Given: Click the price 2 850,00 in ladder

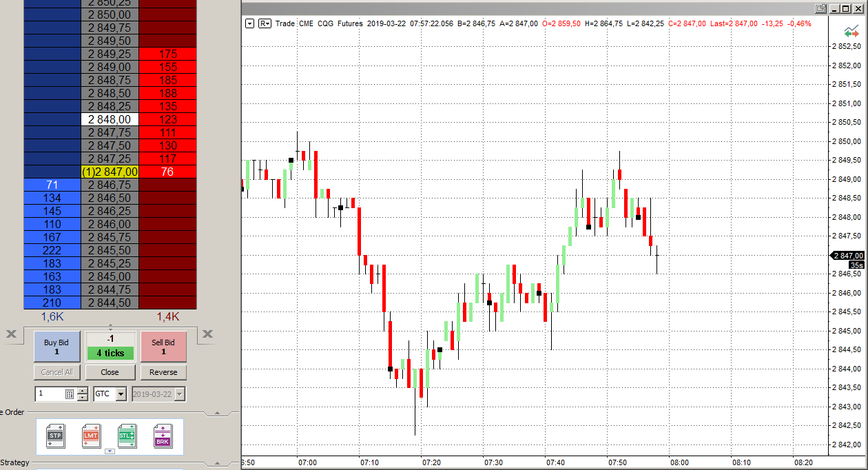Looking at the screenshot, I should pos(110,14).
